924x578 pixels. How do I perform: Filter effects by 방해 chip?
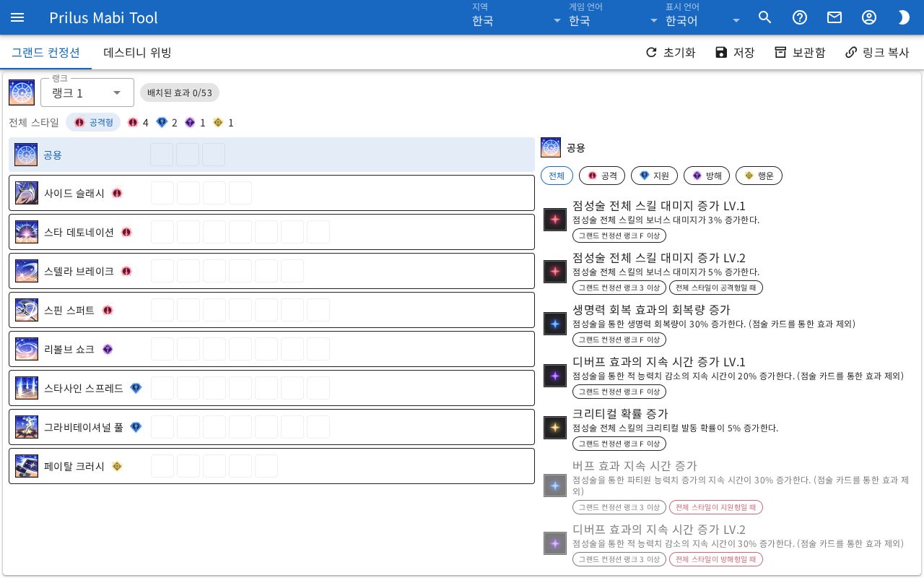tap(706, 176)
